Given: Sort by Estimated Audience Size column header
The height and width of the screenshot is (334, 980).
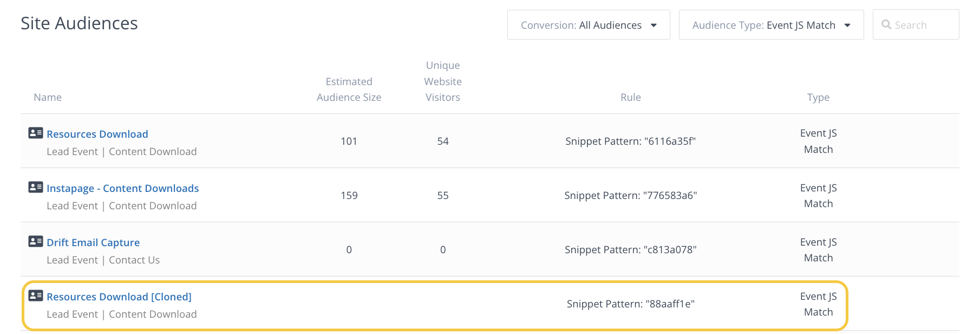Looking at the screenshot, I should [x=349, y=89].
